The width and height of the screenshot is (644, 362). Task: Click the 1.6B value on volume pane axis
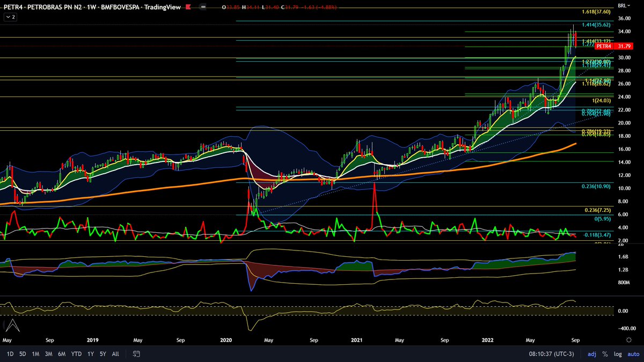(x=623, y=257)
